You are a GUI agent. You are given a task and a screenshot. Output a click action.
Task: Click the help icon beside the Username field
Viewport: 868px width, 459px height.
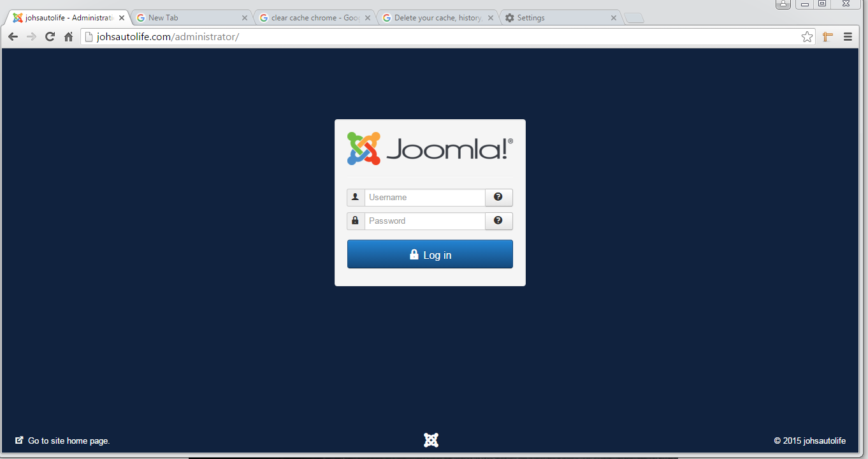498,198
